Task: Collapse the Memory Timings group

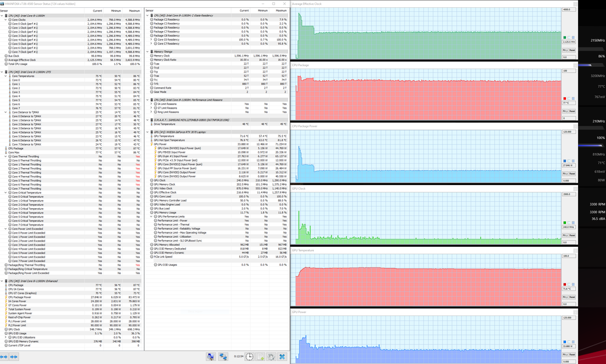Action: pos(148,52)
